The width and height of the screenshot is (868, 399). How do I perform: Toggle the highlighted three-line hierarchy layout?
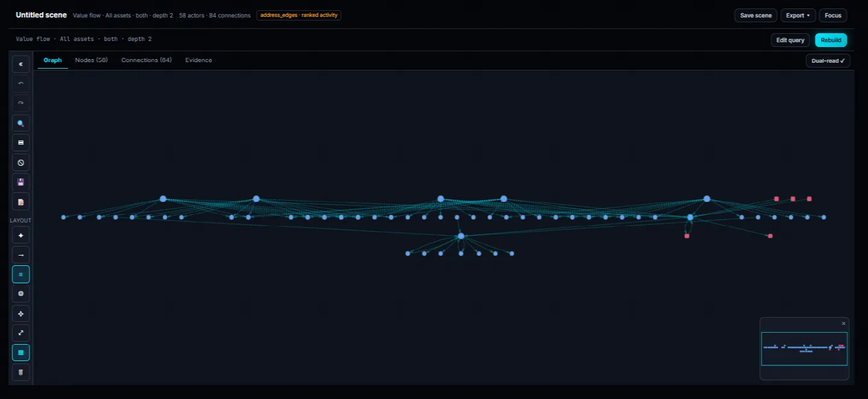(x=20, y=274)
